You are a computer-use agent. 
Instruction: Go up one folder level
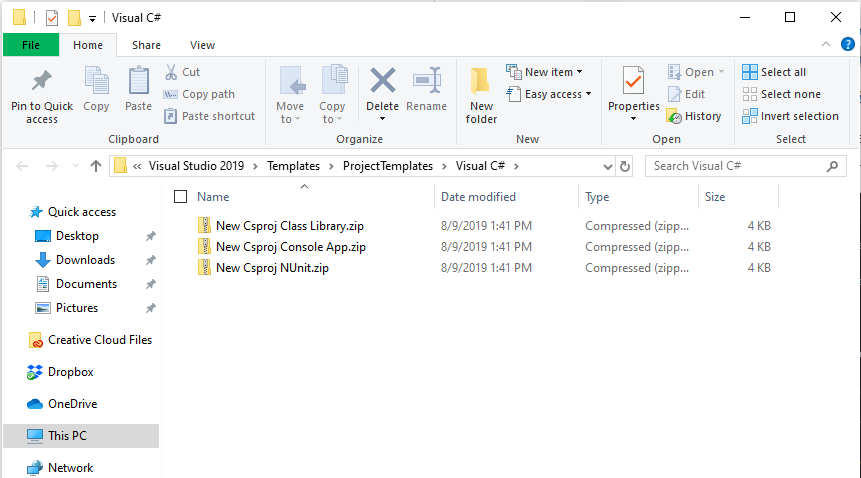[x=96, y=166]
